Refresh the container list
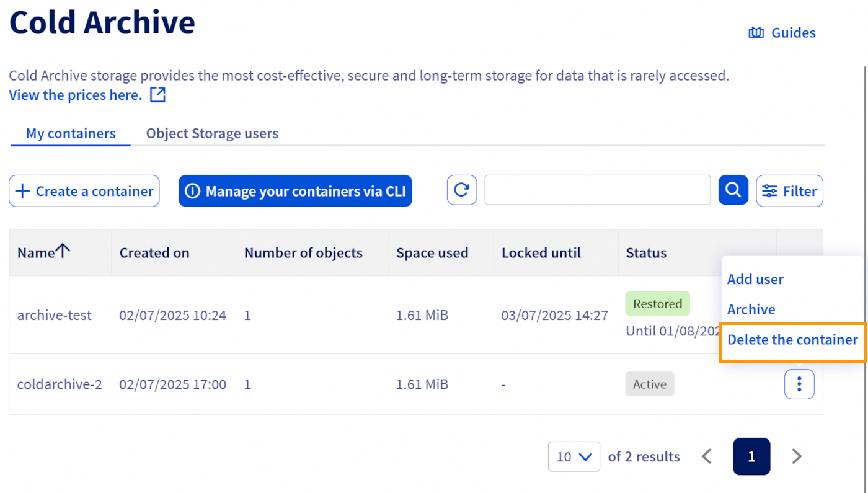Image resolution: width=868 pixels, height=493 pixels. pos(461,190)
